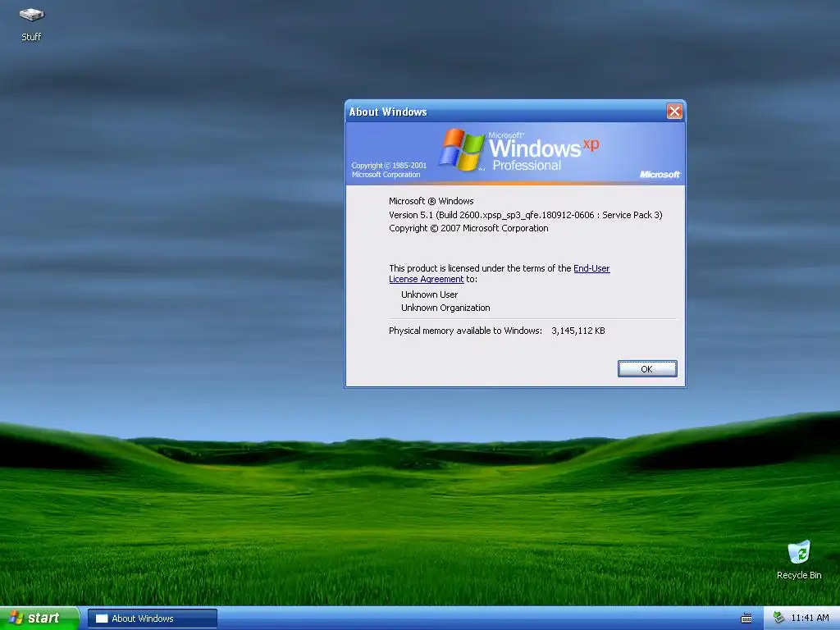
Task: Click the 'Unknown Organization' text
Action: point(445,308)
